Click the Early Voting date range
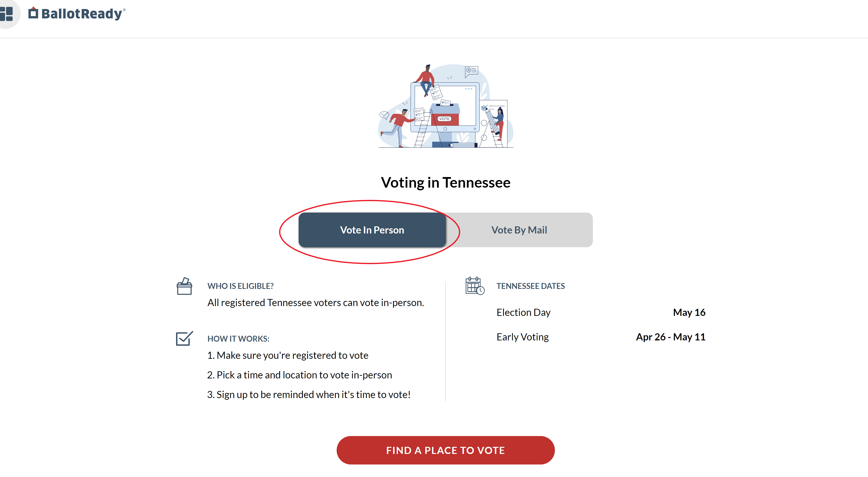 [671, 337]
